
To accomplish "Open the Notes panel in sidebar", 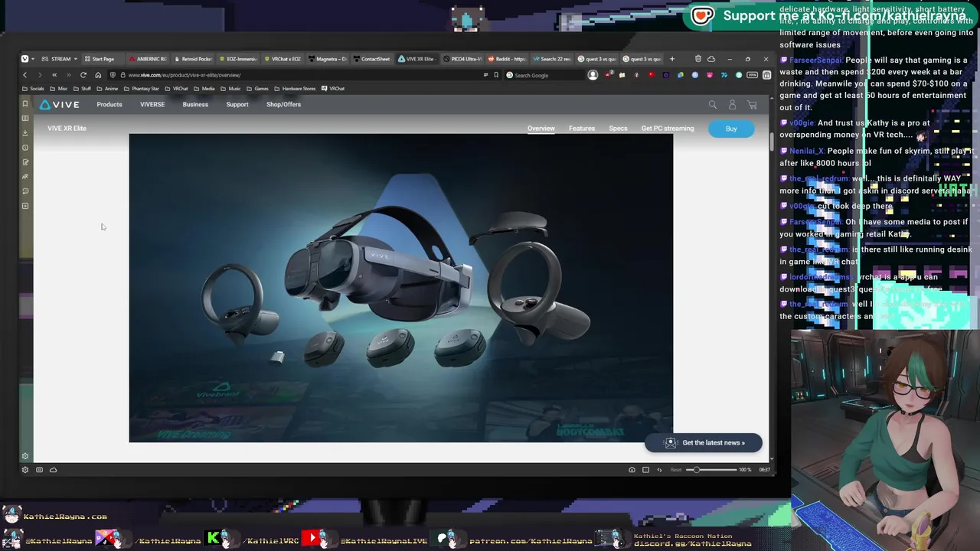I will coord(25,162).
